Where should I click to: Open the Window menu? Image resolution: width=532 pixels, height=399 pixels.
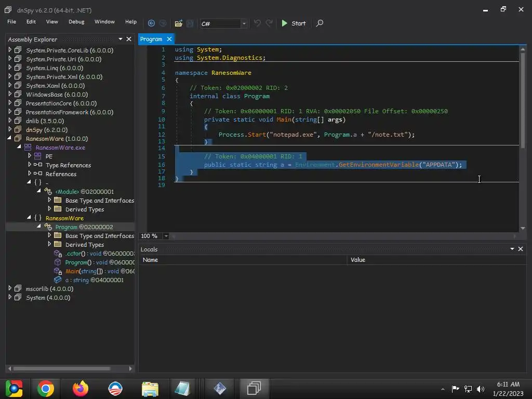pos(104,22)
